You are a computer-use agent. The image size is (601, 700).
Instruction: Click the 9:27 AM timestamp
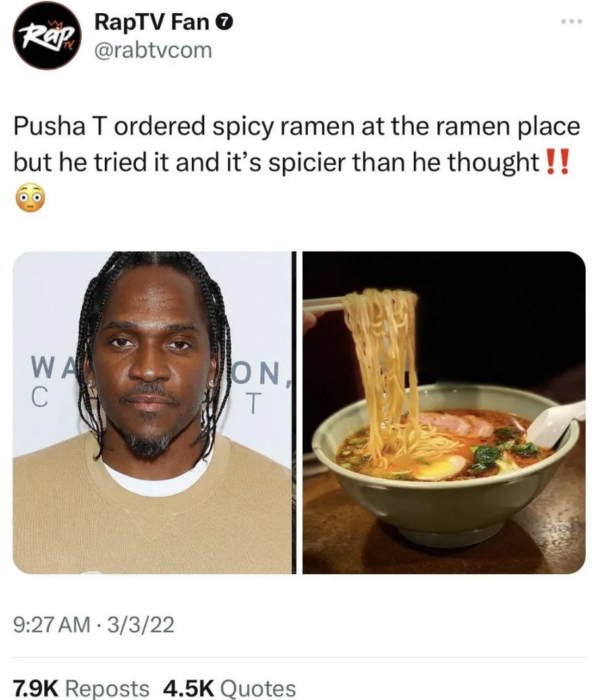pyautogui.click(x=52, y=624)
